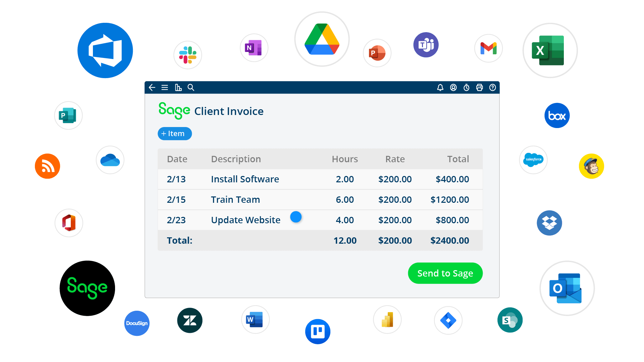Click the Microsoft Excel icon
644x362 pixels.
(550, 50)
